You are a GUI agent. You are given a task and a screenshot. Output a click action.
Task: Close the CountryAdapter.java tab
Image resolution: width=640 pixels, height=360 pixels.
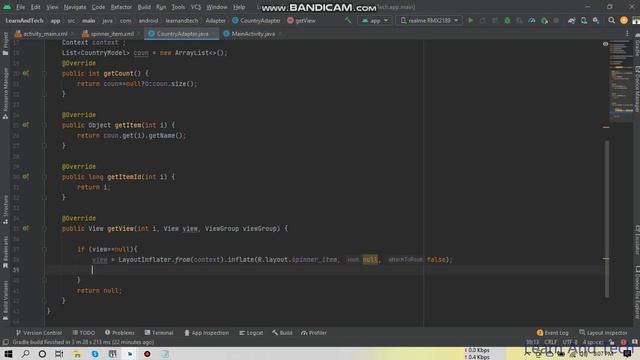pos(213,34)
